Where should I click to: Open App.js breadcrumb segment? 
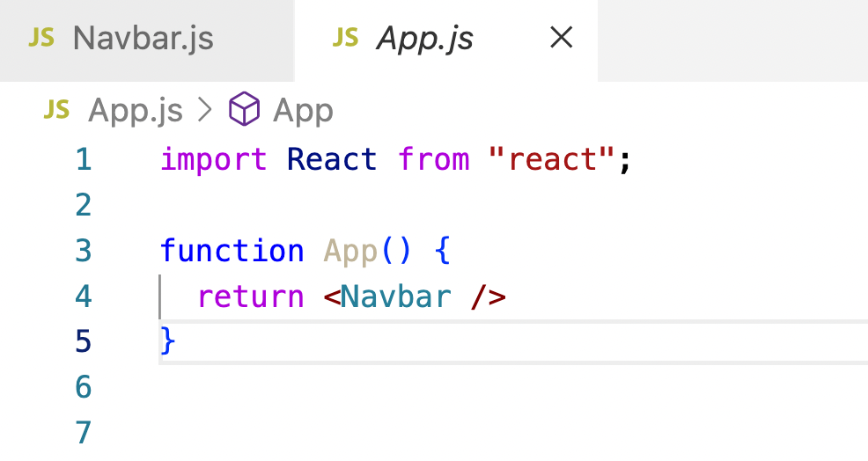coord(136,111)
